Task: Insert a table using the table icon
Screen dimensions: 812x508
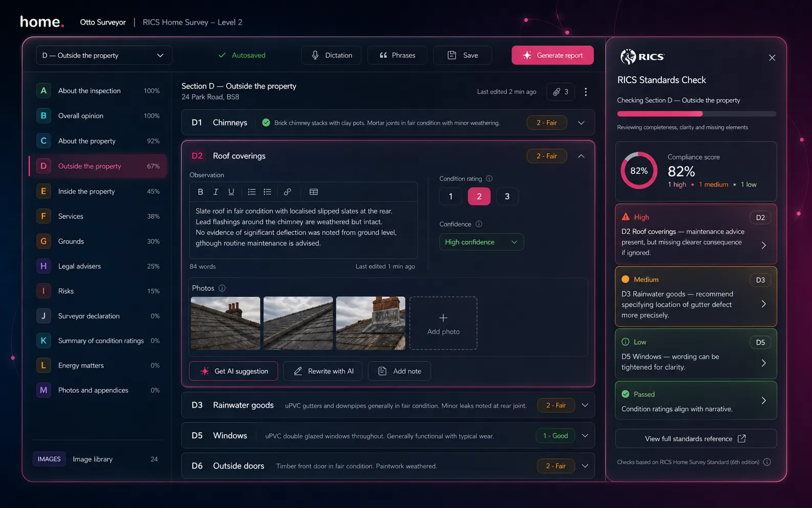Action: [x=314, y=192]
